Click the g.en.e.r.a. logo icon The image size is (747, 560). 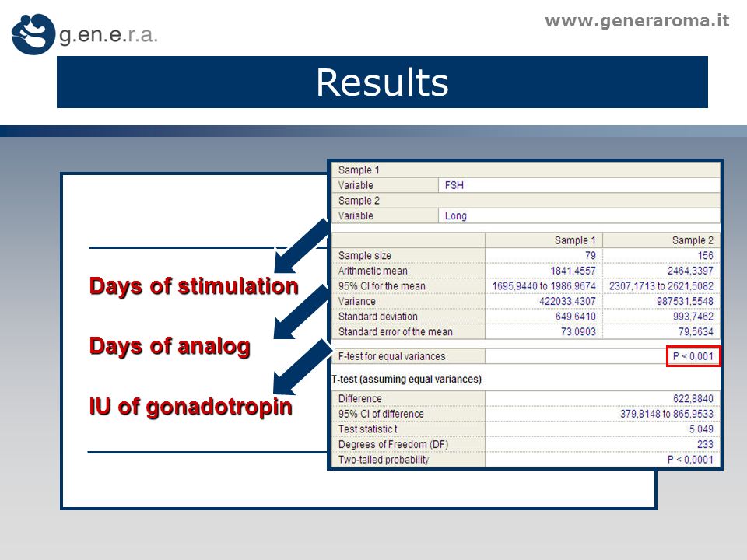pyautogui.click(x=33, y=34)
